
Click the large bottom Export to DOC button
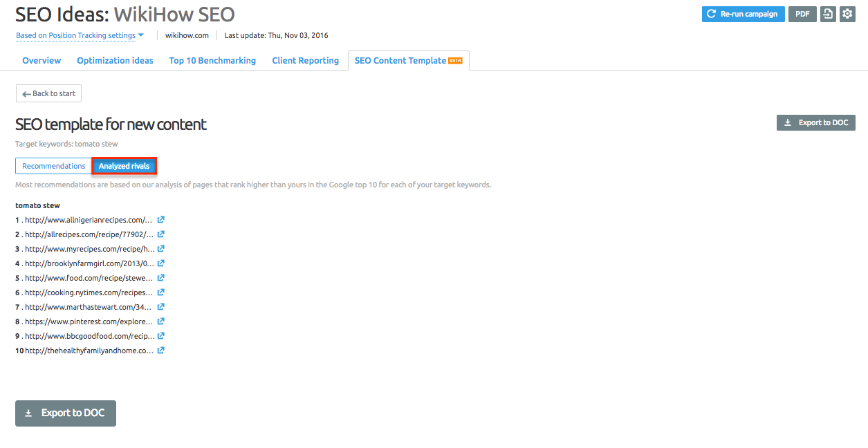tap(66, 413)
